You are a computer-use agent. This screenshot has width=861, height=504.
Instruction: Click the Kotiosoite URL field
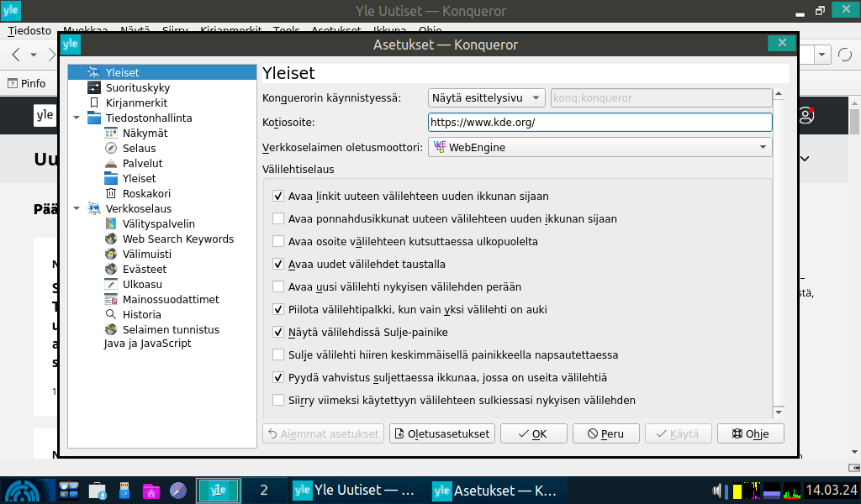click(600, 123)
